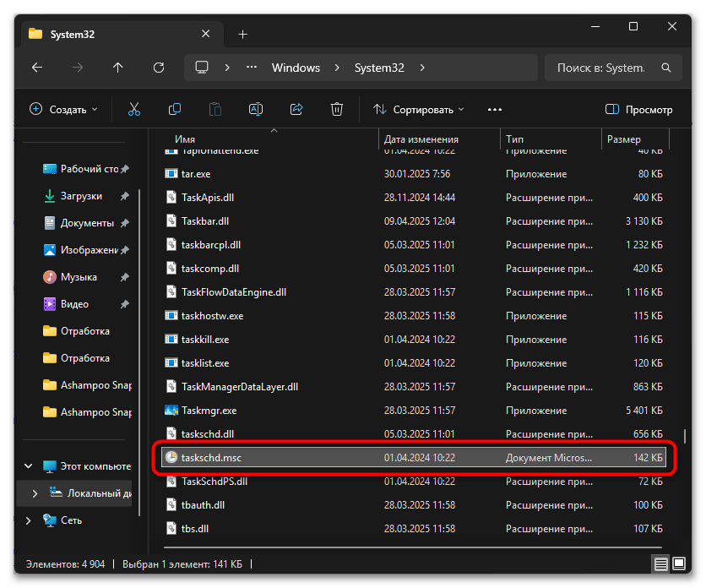Select TaskSchdPS.dll file
The height and width of the screenshot is (588, 706).
coord(414,482)
